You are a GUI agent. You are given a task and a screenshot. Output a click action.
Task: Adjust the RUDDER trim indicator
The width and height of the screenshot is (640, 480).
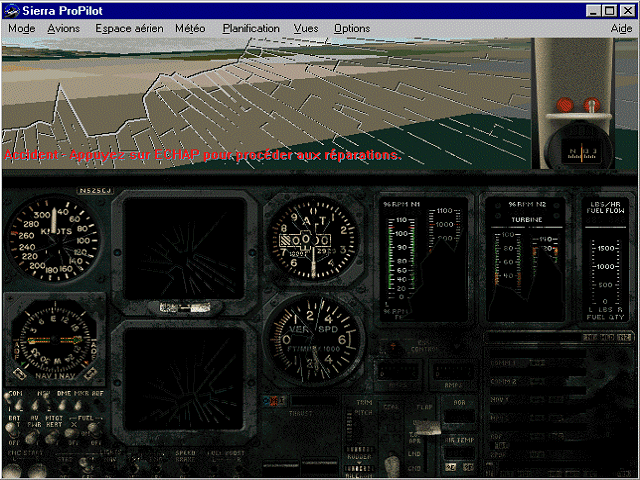coord(359,449)
